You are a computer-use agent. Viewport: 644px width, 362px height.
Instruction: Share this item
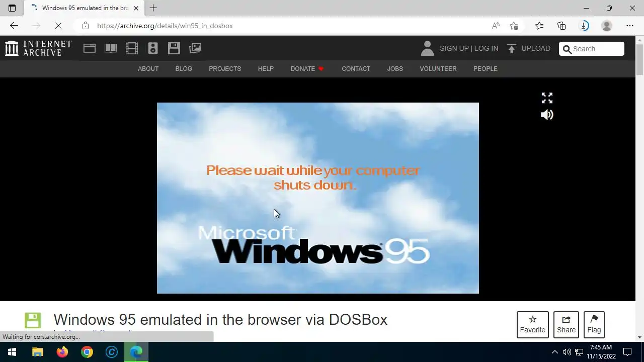(566, 325)
